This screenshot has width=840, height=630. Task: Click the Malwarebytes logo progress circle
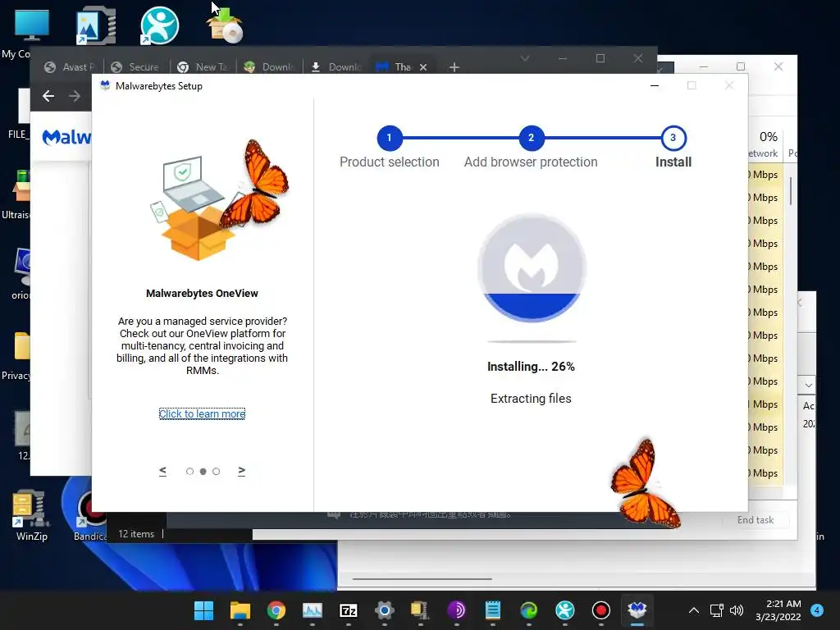click(x=532, y=268)
